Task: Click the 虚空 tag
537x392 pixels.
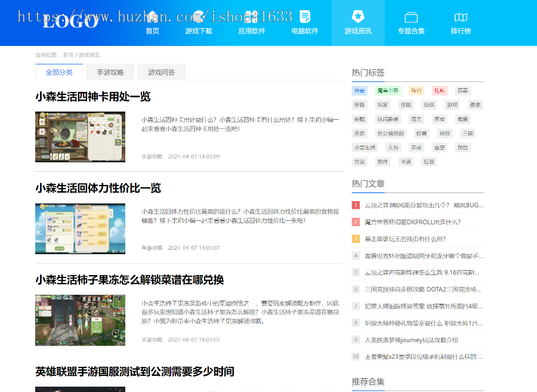Action: pyautogui.click(x=439, y=147)
